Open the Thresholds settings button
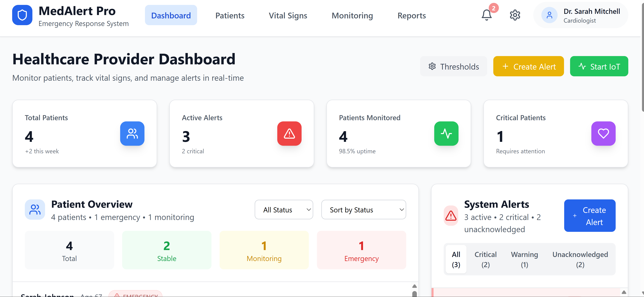The image size is (644, 297). click(453, 66)
